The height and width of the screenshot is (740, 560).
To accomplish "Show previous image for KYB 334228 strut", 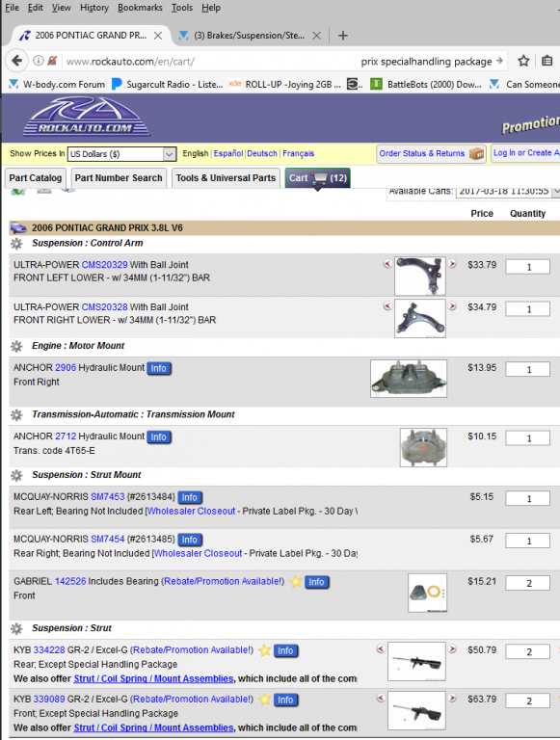I will point(381,648).
